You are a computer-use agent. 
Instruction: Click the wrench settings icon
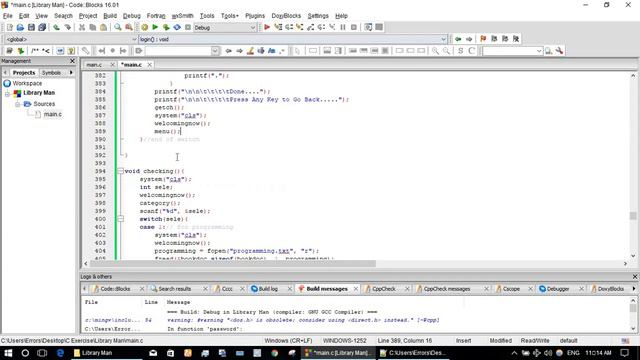(559, 51)
